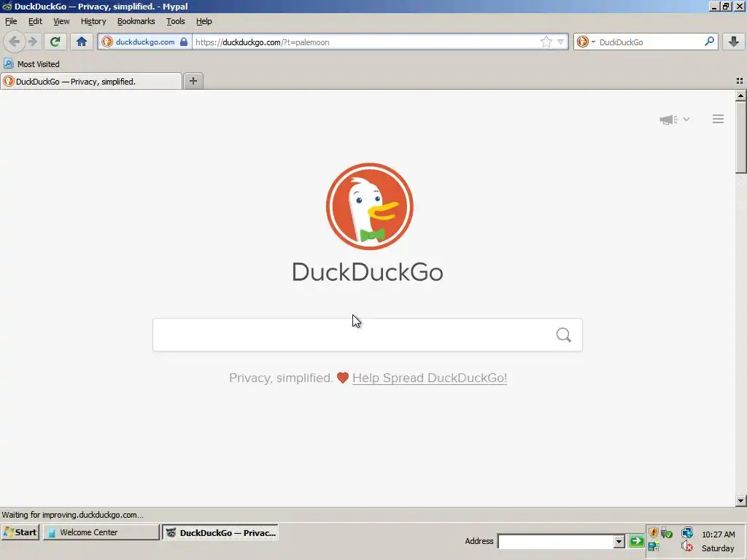747x560 pixels.
Task: Open the Windows Start menu
Action: click(20, 532)
